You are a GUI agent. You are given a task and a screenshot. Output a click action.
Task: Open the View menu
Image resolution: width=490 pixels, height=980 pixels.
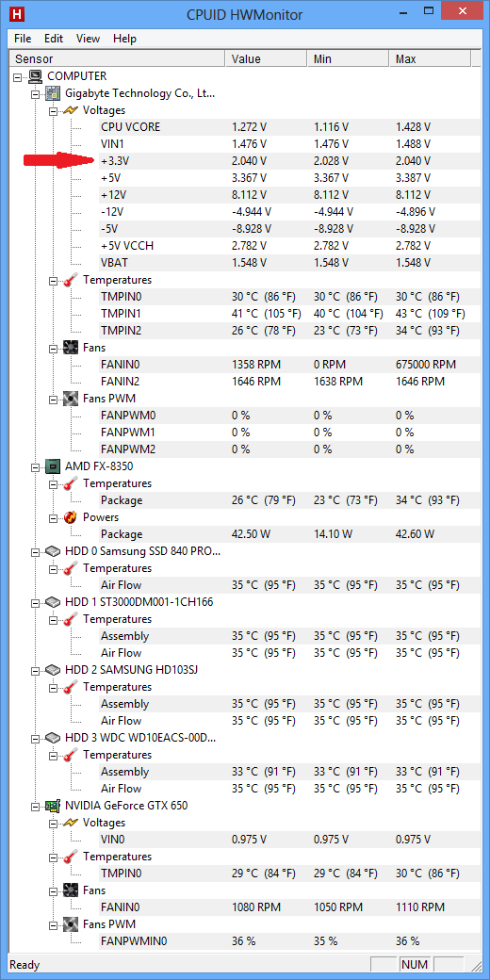tap(89, 39)
